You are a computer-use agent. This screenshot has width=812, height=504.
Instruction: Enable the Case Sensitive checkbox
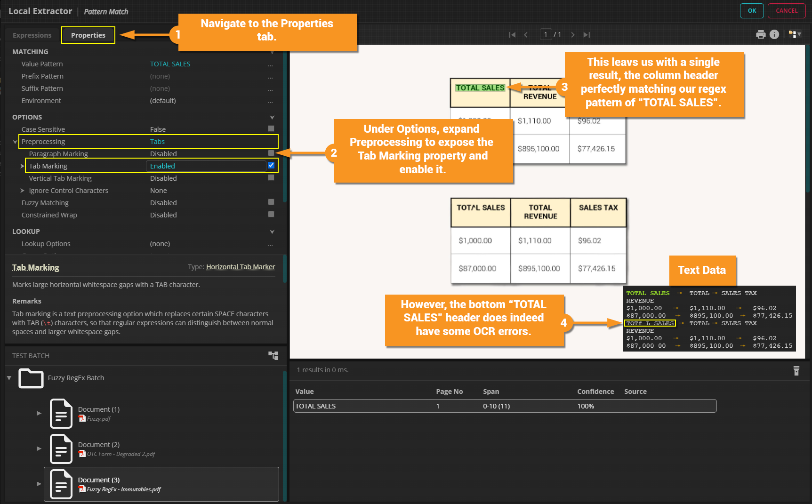click(x=271, y=128)
